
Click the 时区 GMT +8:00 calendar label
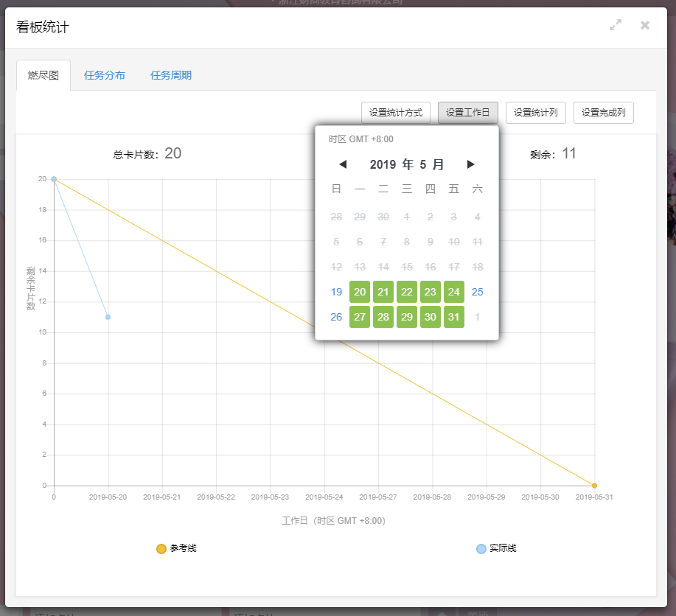(x=360, y=139)
